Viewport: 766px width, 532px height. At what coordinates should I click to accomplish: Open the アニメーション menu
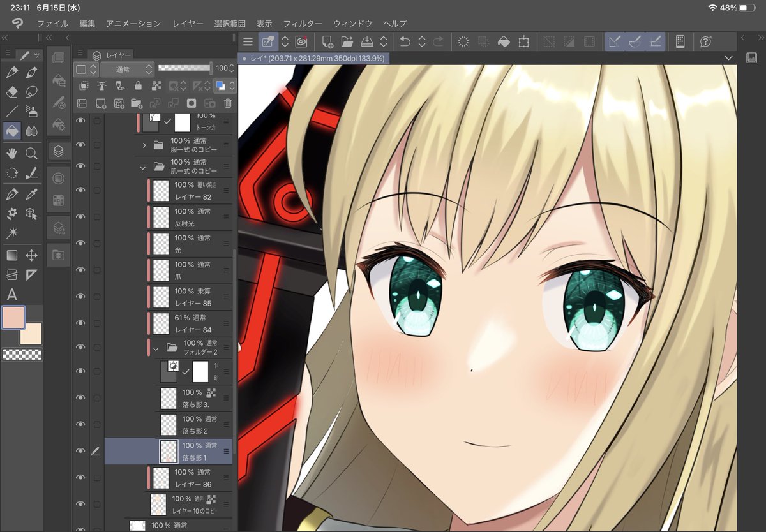click(133, 24)
